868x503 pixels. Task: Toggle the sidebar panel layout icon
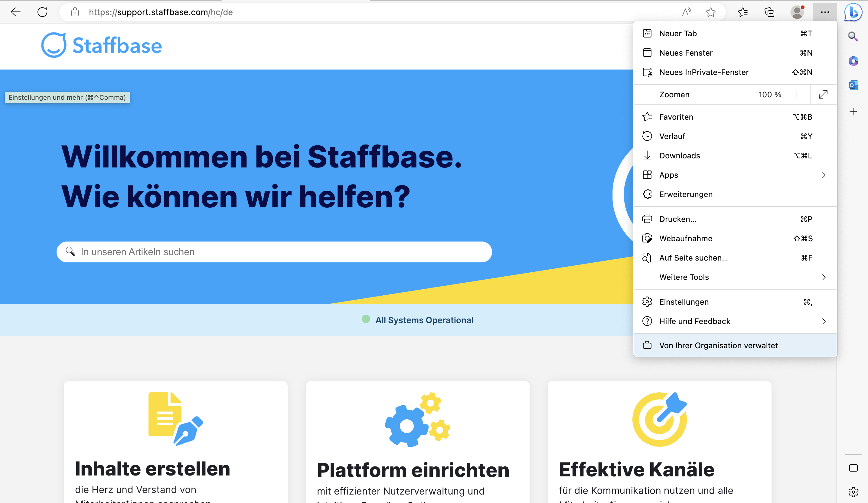853,468
